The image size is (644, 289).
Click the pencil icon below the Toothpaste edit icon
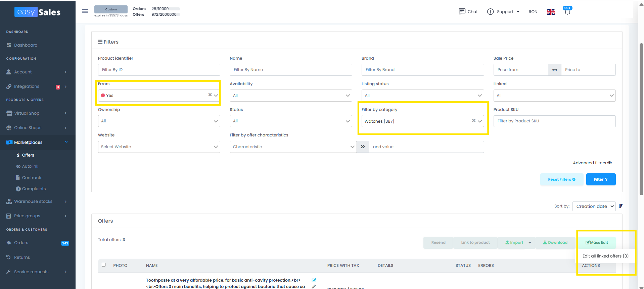[x=314, y=287]
